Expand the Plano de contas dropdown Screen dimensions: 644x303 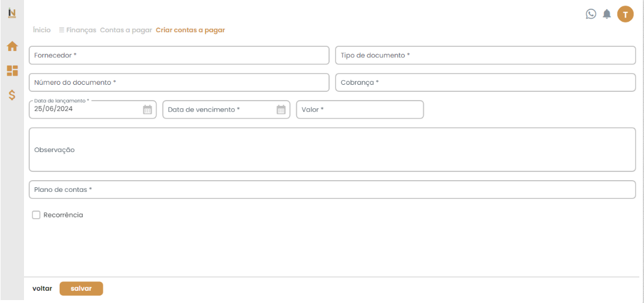pos(331,190)
